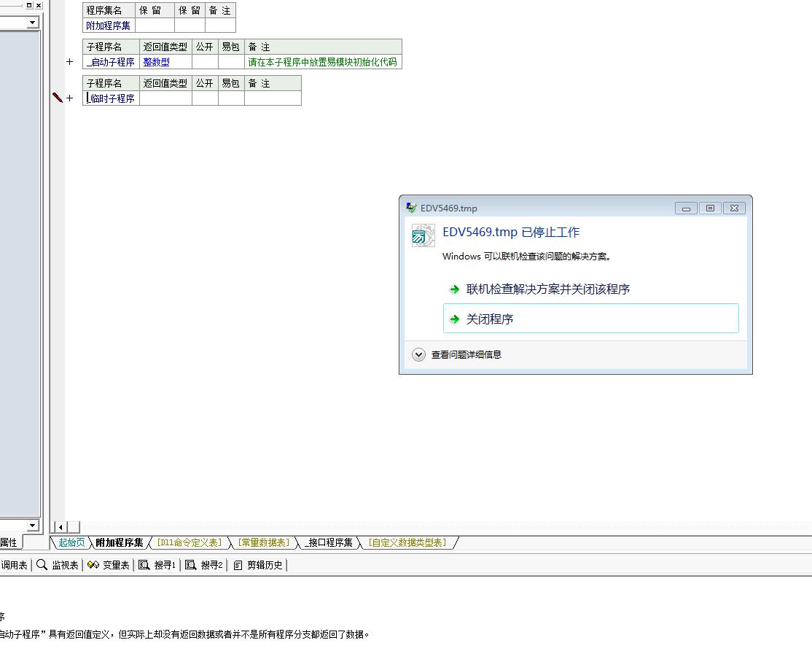Click the 程序集名 column header
The width and height of the screenshot is (812, 667).
pos(109,10)
